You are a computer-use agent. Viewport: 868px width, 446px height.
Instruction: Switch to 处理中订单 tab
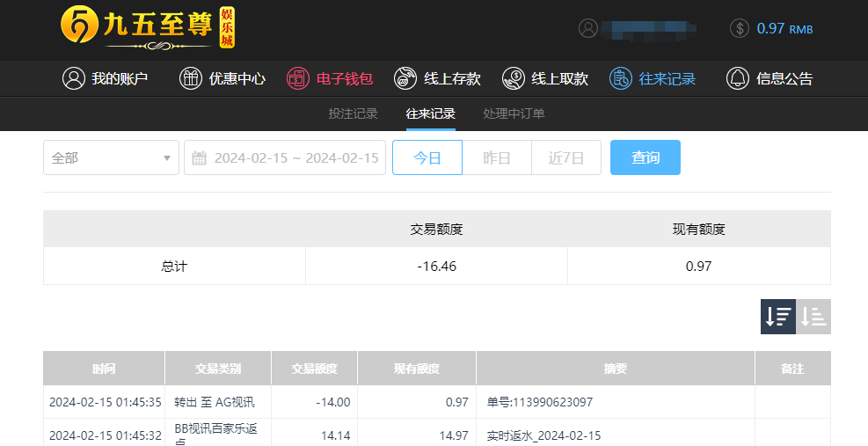tap(514, 113)
